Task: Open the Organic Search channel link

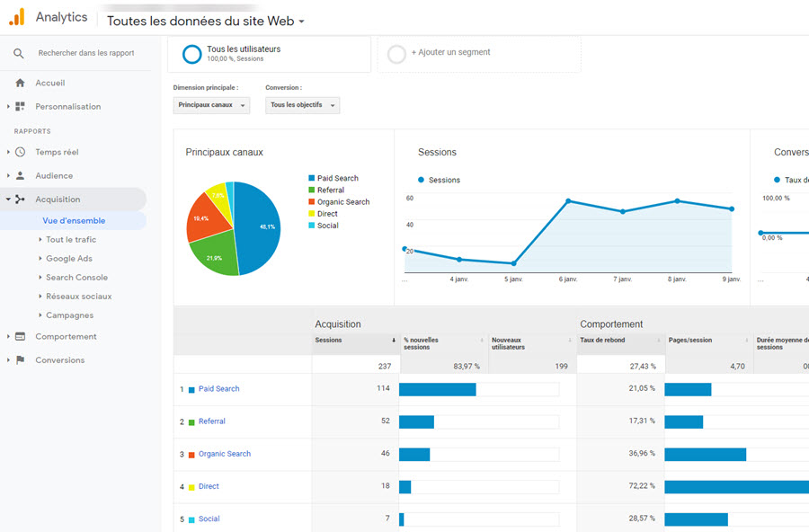Action: tap(225, 454)
